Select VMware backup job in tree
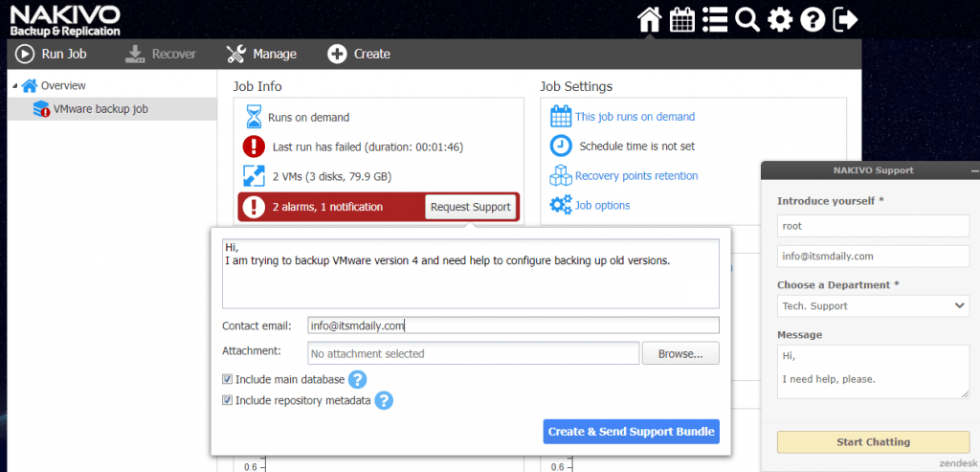Viewport: 980px width, 472px height. point(100,109)
